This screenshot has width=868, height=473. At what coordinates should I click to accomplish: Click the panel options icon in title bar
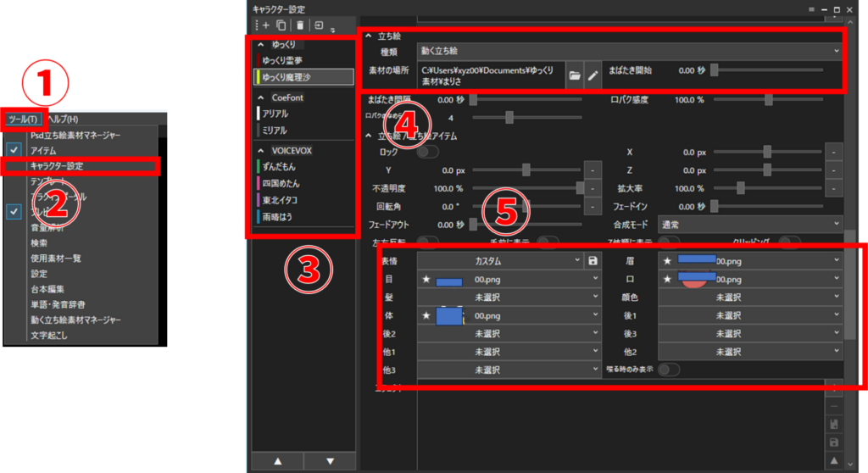(811, 9)
